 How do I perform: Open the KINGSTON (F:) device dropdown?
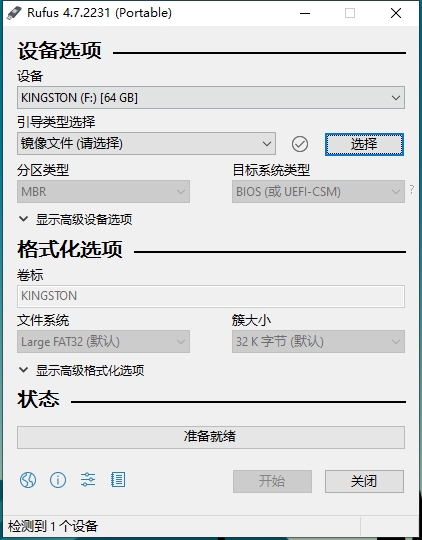click(x=211, y=98)
